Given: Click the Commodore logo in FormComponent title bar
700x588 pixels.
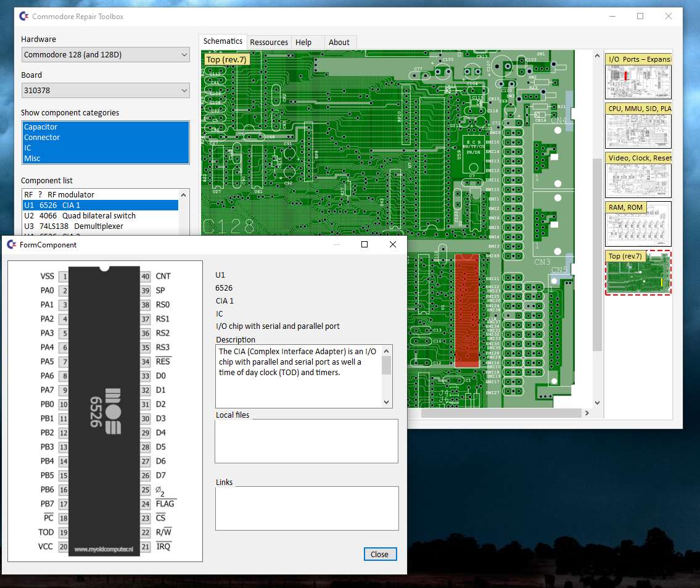Looking at the screenshot, I should (x=12, y=244).
